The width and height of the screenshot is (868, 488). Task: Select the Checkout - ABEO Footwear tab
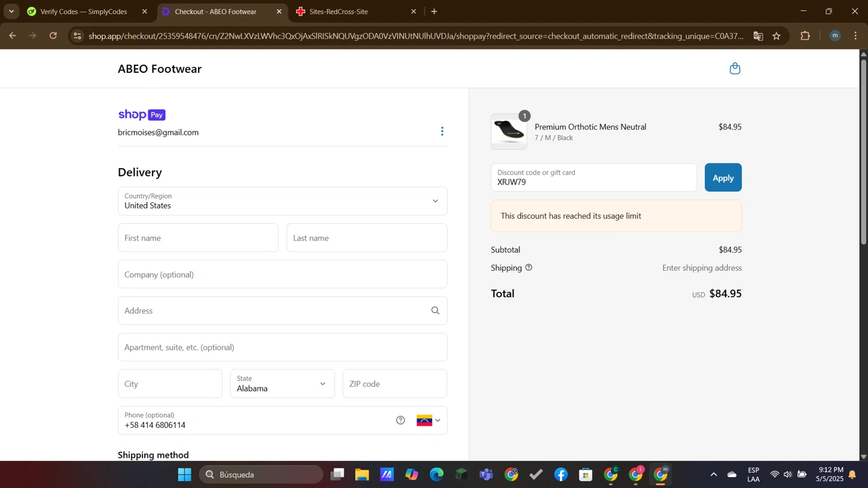click(215, 12)
